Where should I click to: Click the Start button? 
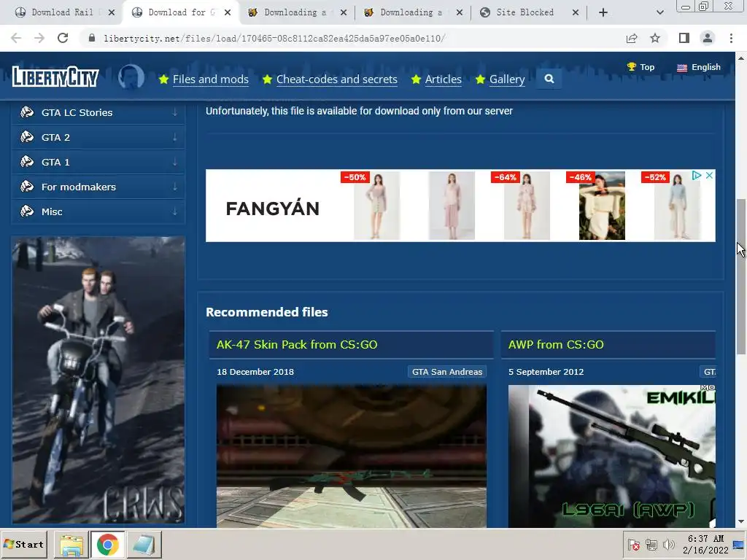(24, 545)
